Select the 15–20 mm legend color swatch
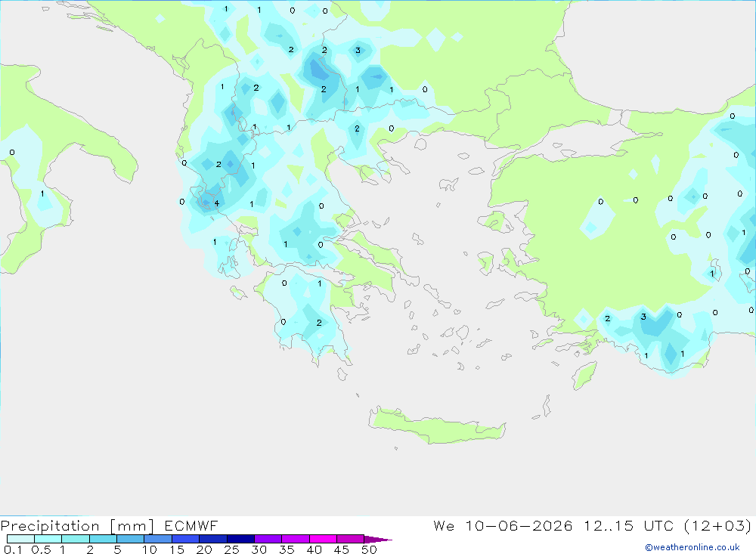The width and height of the screenshot is (756, 554). click(x=185, y=539)
